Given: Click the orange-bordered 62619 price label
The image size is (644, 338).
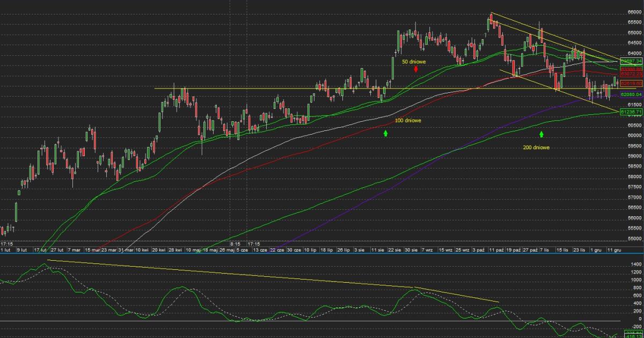Looking at the screenshot, I should (631, 84).
